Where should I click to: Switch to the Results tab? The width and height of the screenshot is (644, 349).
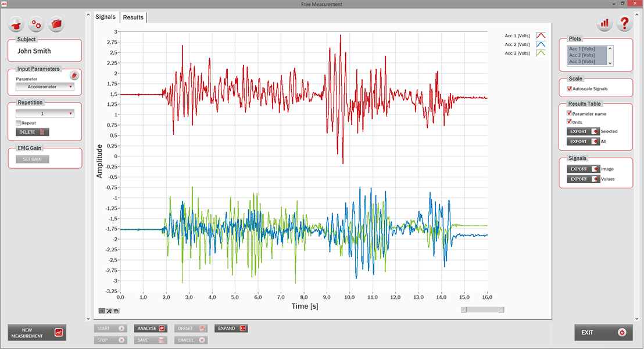pos(133,17)
